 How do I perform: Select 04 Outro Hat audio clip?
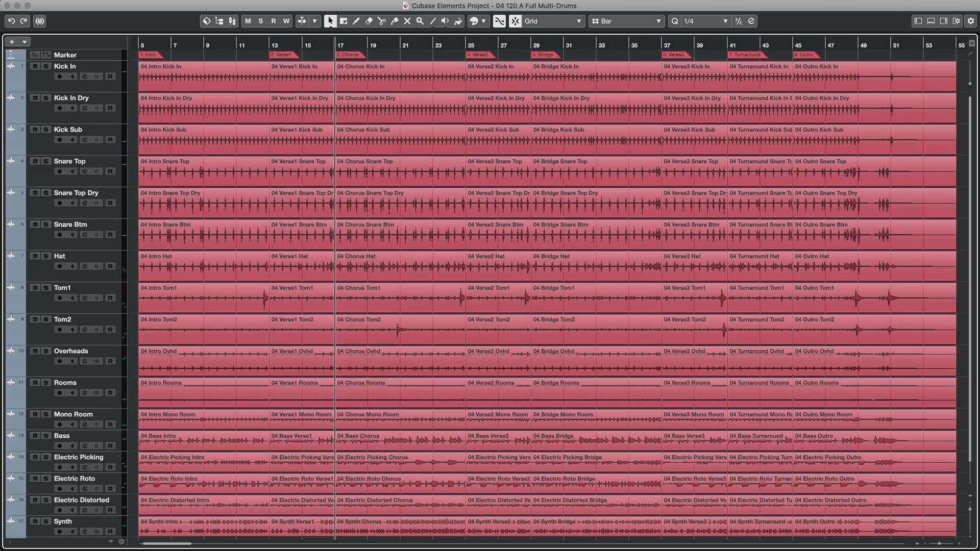click(874, 266)
